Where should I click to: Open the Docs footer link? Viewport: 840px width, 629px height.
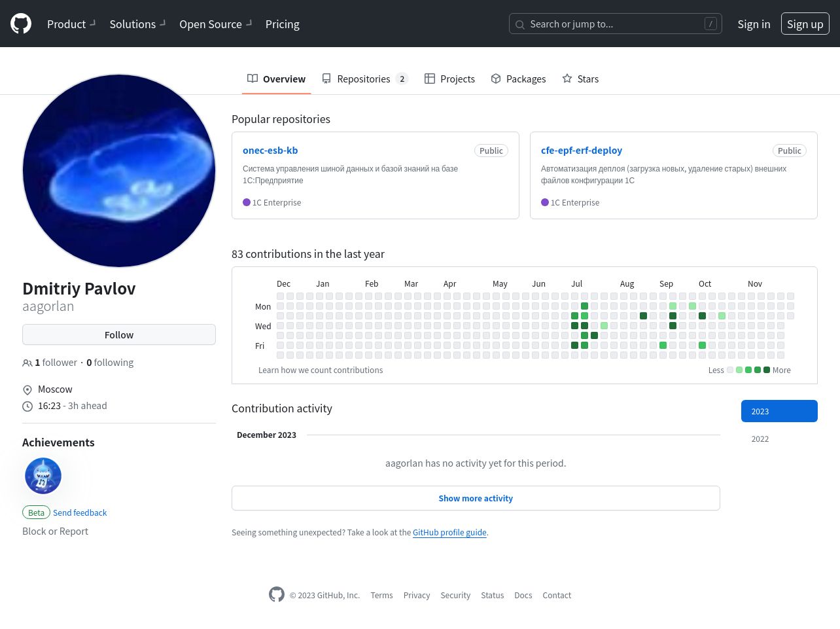(x=523, y=596)
